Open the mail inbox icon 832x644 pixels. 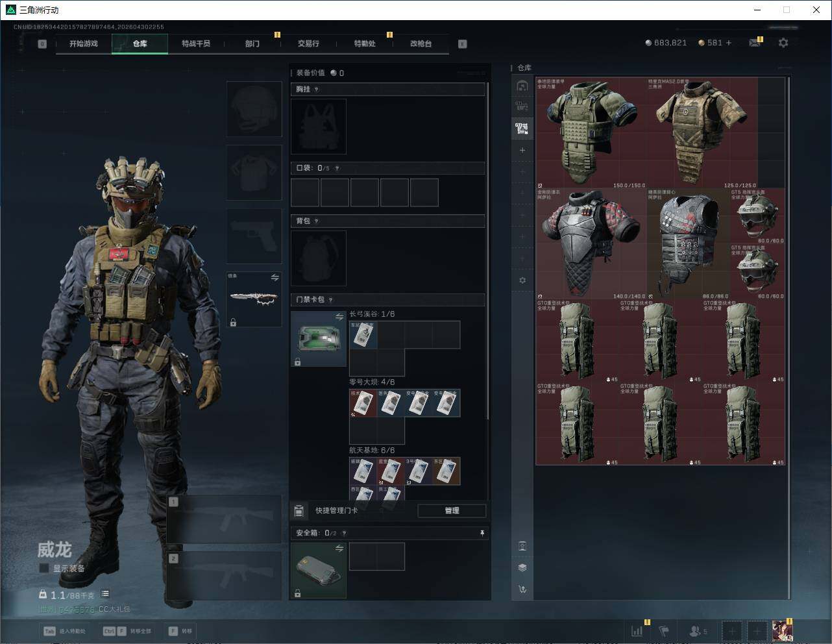[x=754, y=43]
